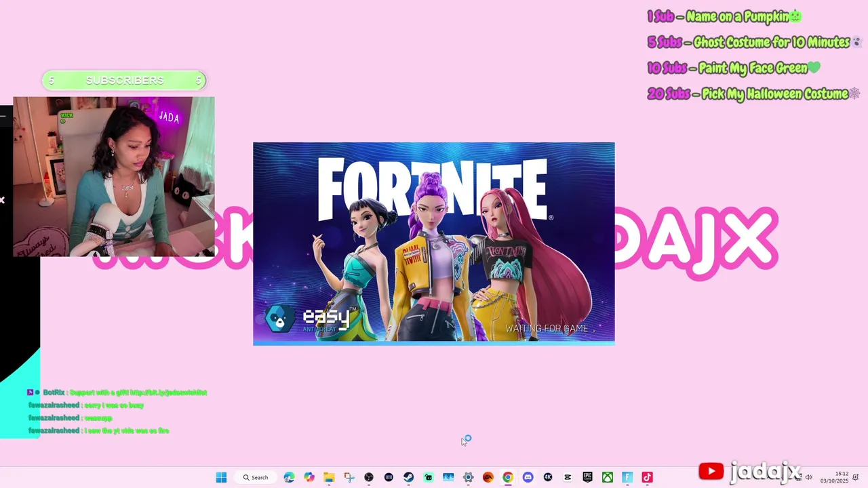Open the Windows Start menu
The width and height of the screenshot is (868, 488).
pyautogui.click(x=221, y=477)
